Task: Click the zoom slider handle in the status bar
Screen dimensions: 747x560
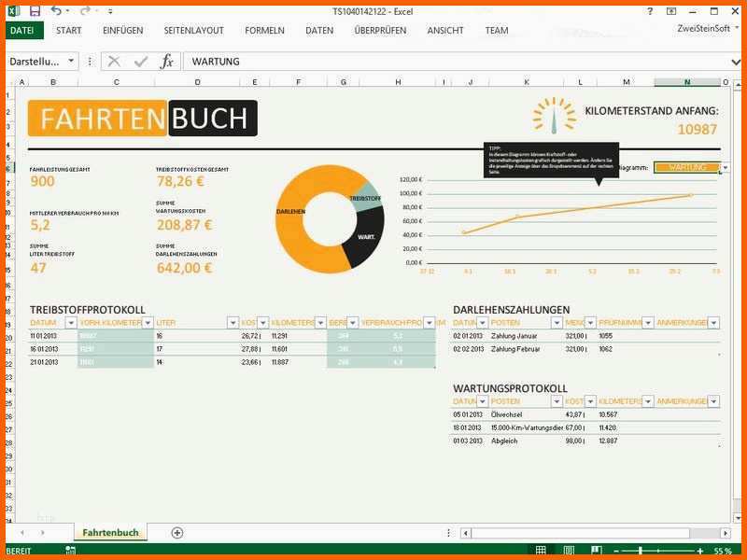Action: pyautogui.click(x=641, y=551)
